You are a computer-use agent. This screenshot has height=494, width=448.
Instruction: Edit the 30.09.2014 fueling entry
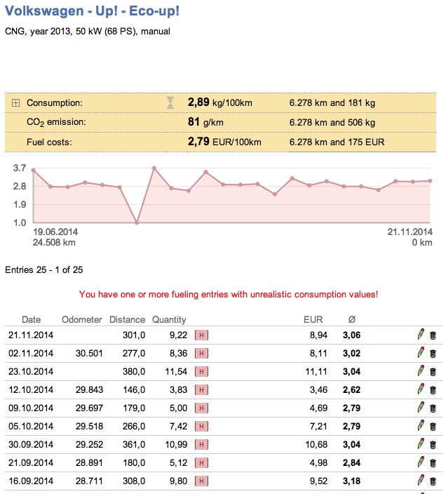421,444
